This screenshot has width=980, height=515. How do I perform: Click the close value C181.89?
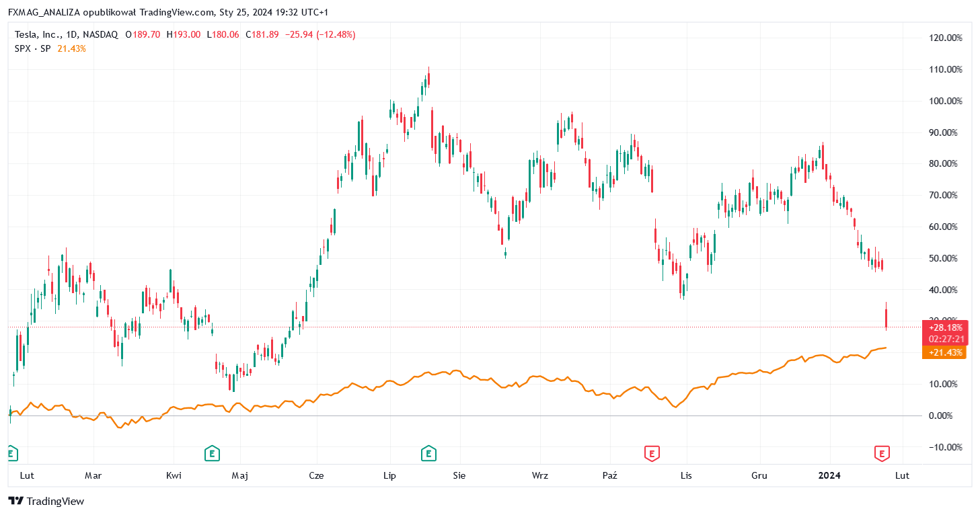262,34
